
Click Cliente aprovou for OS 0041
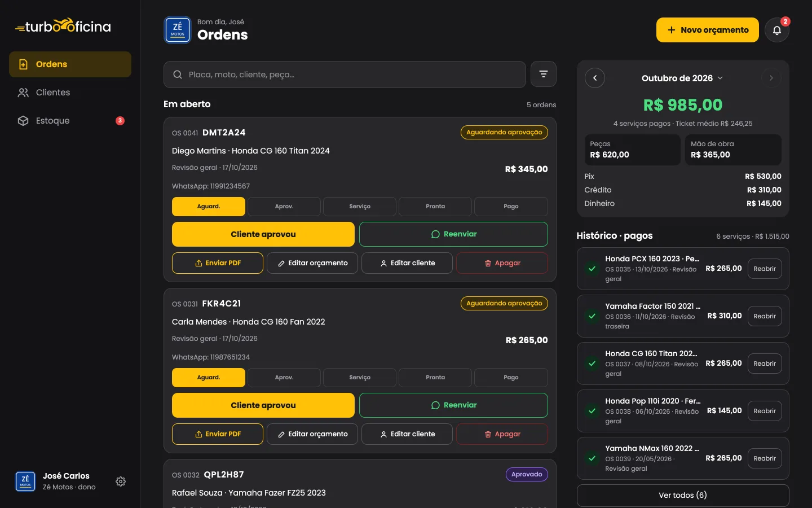click(263, 234)
